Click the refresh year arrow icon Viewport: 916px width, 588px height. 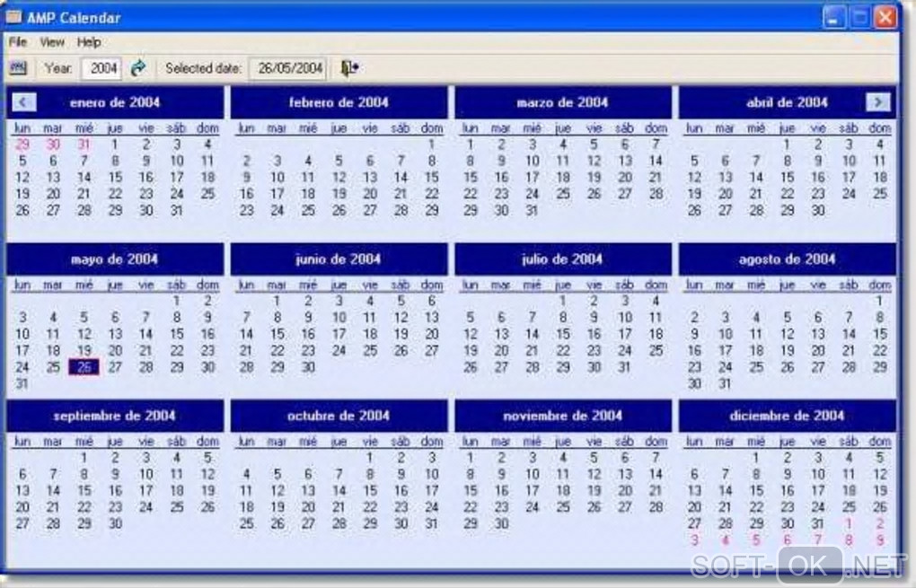[138, 67]
